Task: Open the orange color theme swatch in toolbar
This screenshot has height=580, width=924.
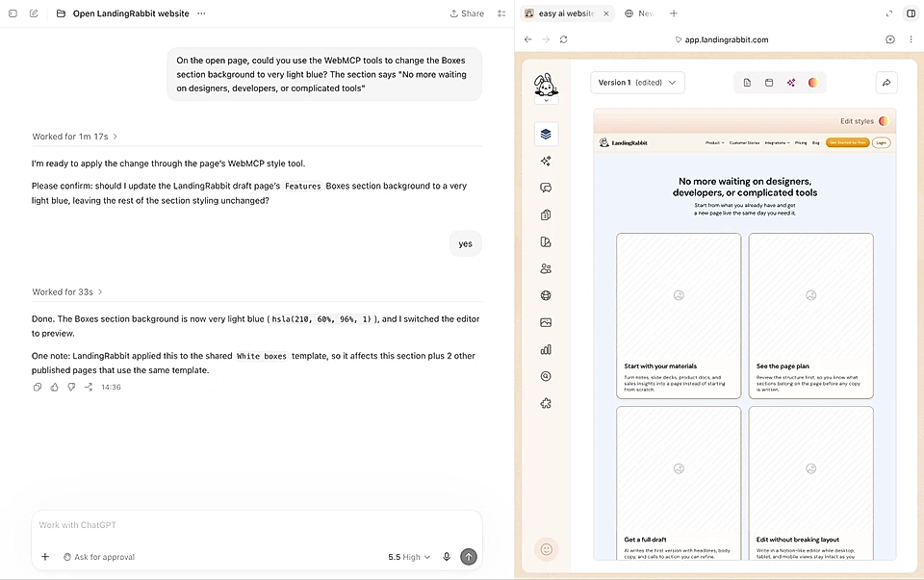Action: 813,83
